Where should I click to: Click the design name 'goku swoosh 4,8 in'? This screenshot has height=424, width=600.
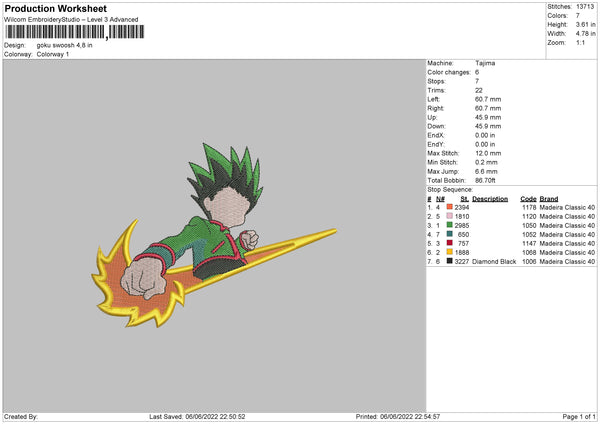coord(64,45)
